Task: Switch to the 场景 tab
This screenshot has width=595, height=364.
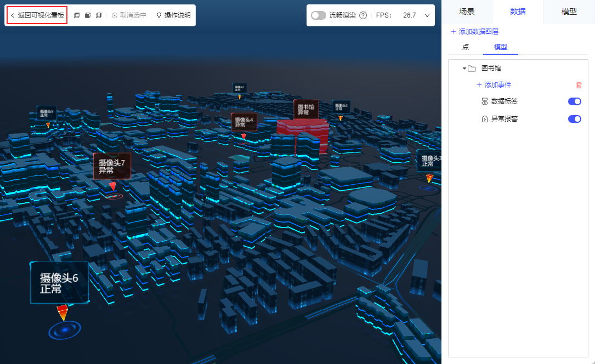Action: 467,12
